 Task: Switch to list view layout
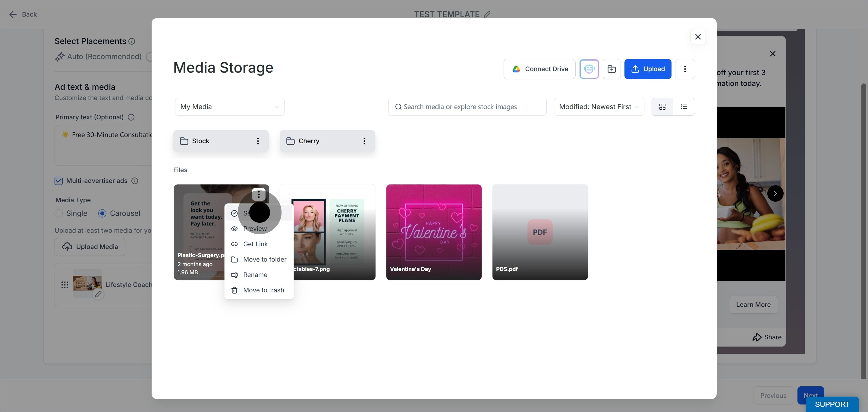tap(684, 107)
